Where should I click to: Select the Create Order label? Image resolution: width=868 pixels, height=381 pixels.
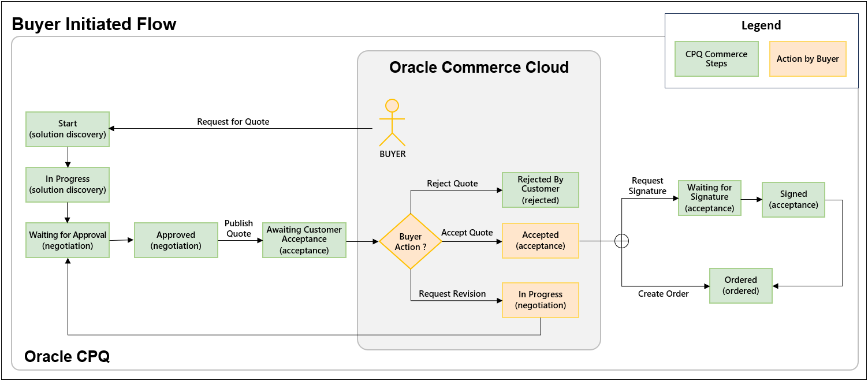tap(663, 294)
